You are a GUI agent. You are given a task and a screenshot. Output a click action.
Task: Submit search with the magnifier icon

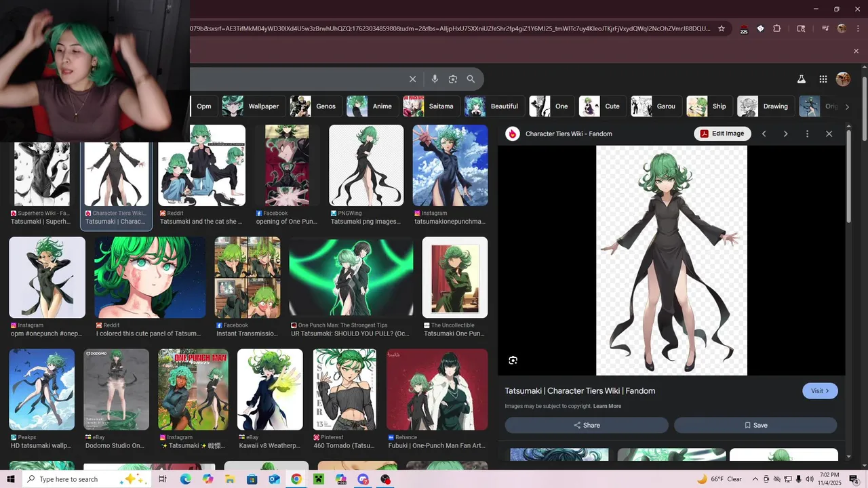[471, 79]
